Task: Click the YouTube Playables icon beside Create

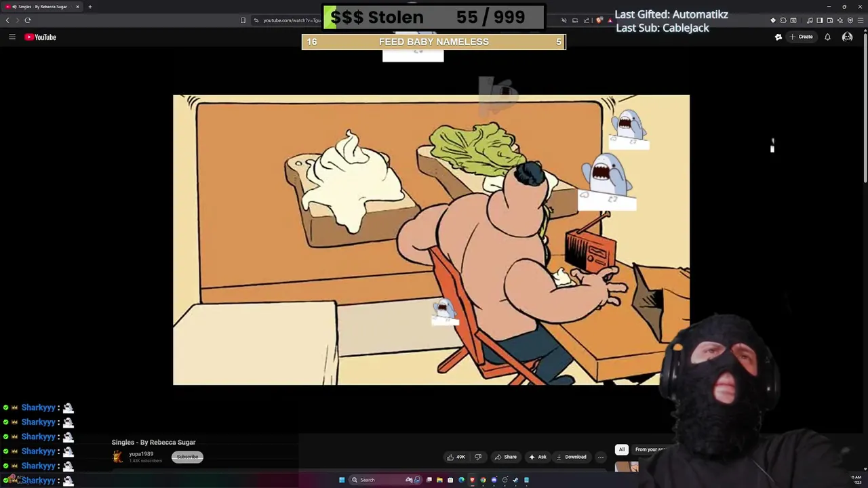Action: [x=778, y=37]
